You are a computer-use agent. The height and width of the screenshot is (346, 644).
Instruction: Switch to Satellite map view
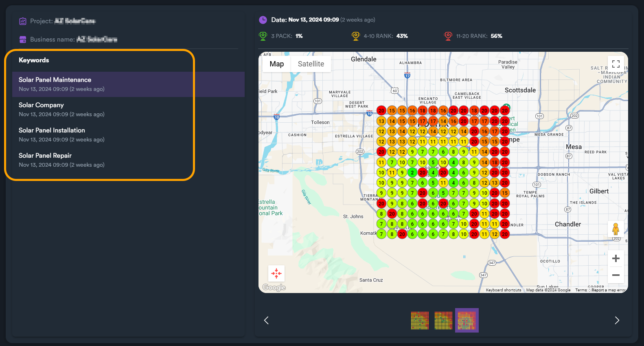pyautogui.click(x=311, y=64)
